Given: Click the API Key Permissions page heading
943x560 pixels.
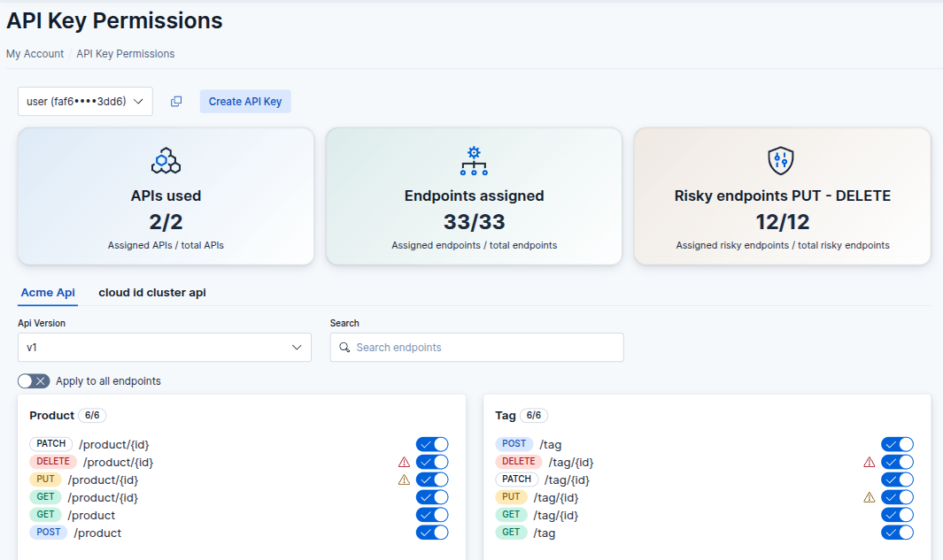Looking at the screenshot, I should (114, 21).
